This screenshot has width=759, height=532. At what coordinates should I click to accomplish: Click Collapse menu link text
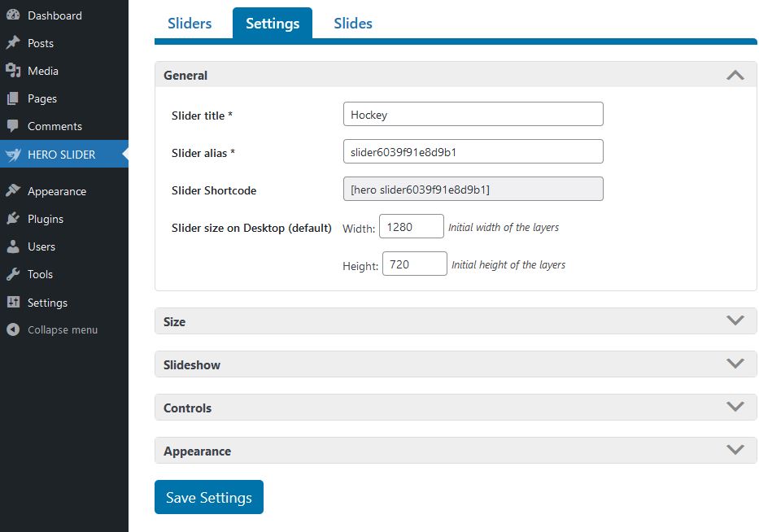[x=63, y=329]
